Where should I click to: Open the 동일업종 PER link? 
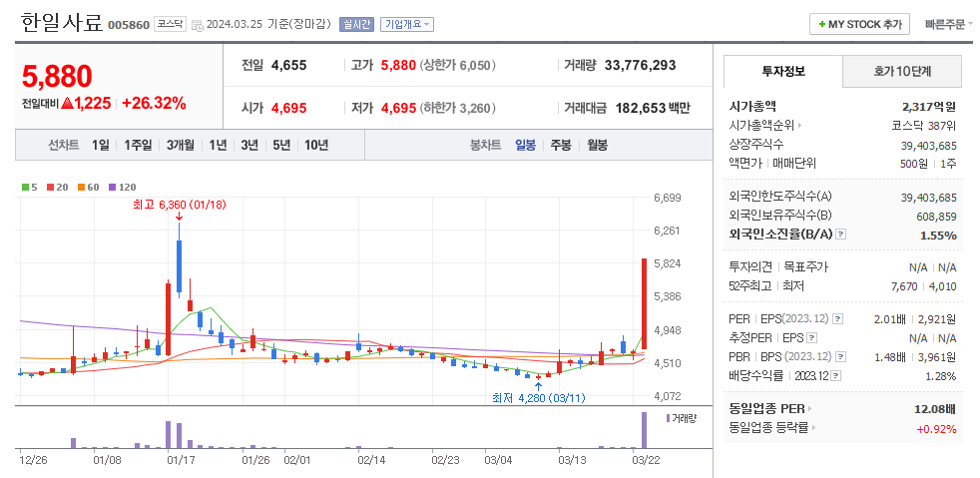coord(771,409)
